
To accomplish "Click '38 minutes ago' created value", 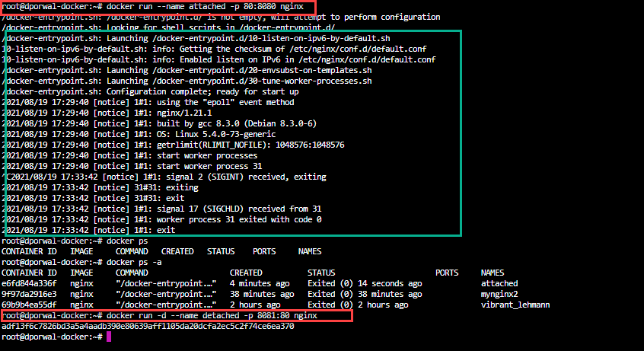I will [x=262, y=295].
